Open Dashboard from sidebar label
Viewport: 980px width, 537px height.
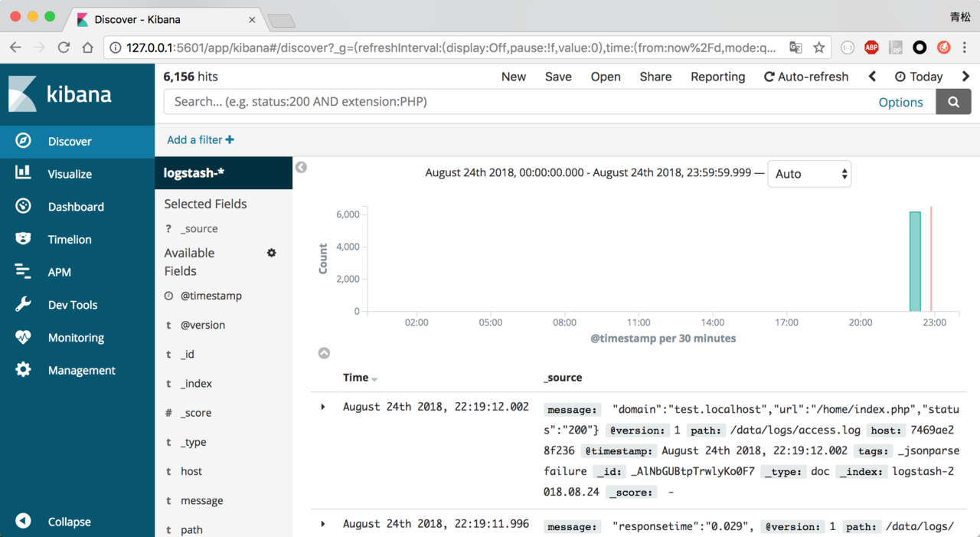tap(76, 207)
